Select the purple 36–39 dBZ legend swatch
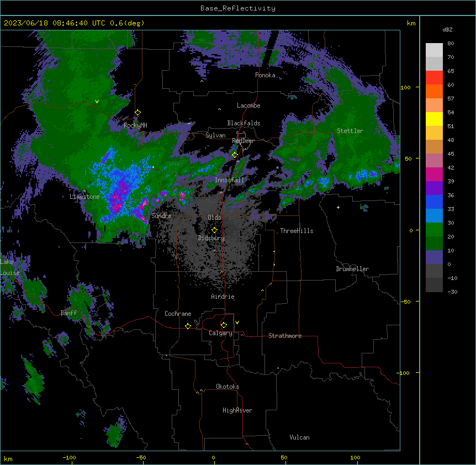The image size is (476, 465). [x=434, y=188]
